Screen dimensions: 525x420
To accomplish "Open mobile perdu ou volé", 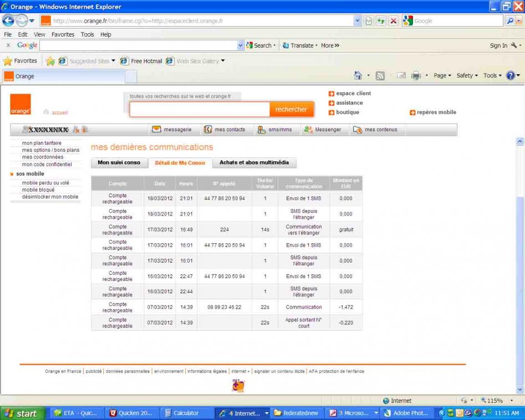I will coord(45,182).
